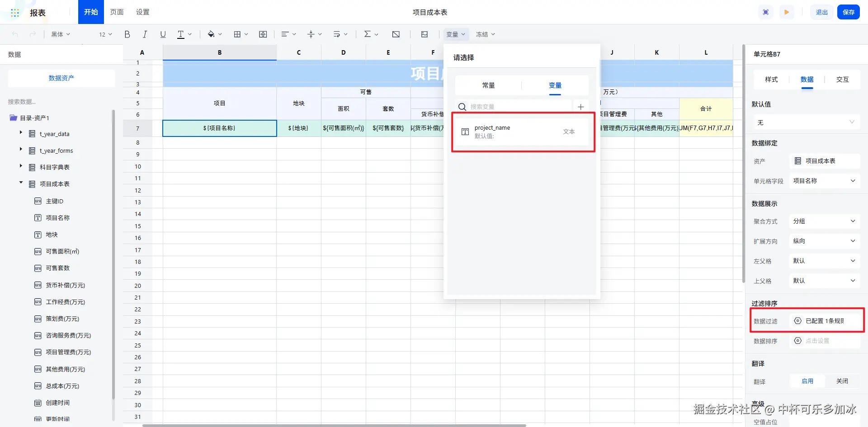
Task: Click the redo arrow icon
Action: coord(33,34)
